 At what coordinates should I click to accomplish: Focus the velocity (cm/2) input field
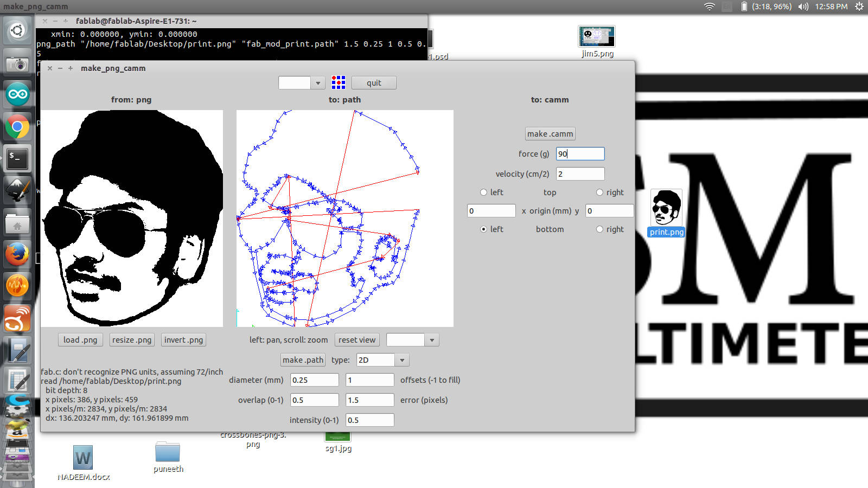(x=580, y=174)
